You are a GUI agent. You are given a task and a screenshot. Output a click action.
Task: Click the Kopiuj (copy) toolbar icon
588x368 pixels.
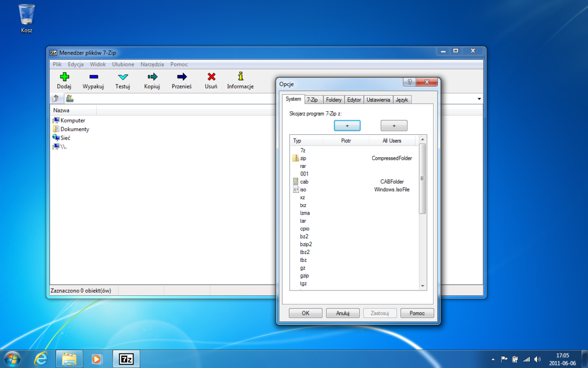pos(152,77)
